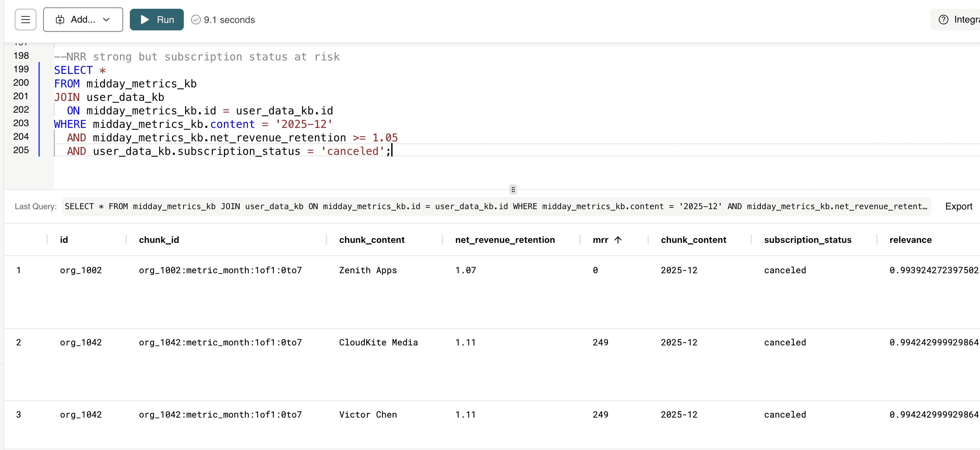Select the CloudKite Media cell

(x=378, y=342)
